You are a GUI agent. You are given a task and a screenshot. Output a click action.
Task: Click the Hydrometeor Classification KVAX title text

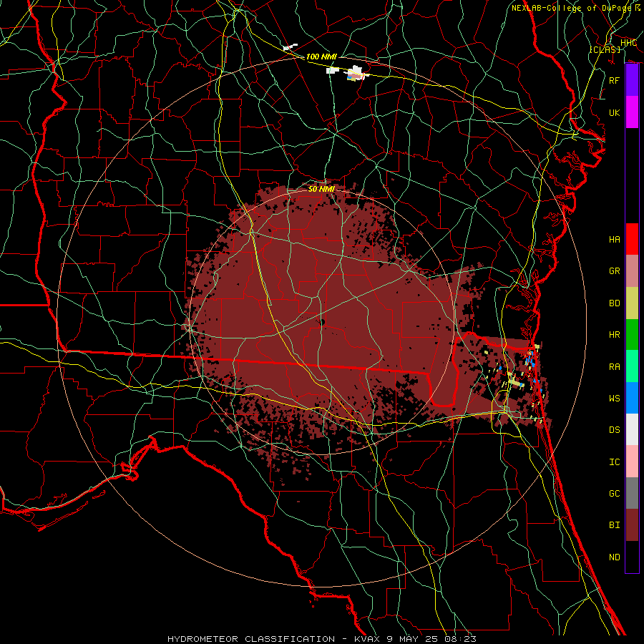coord(322,639)
